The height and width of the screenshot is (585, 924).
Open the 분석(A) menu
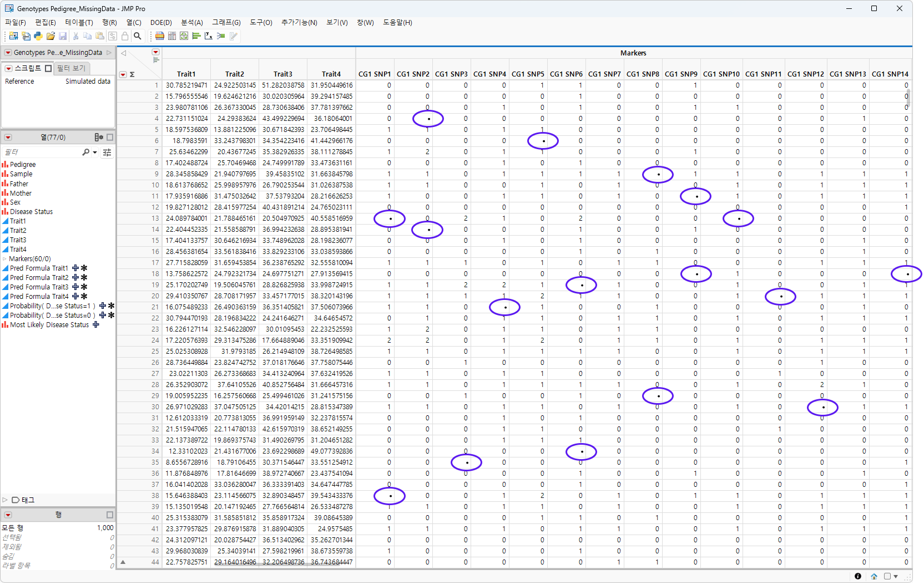pos(192,22)
